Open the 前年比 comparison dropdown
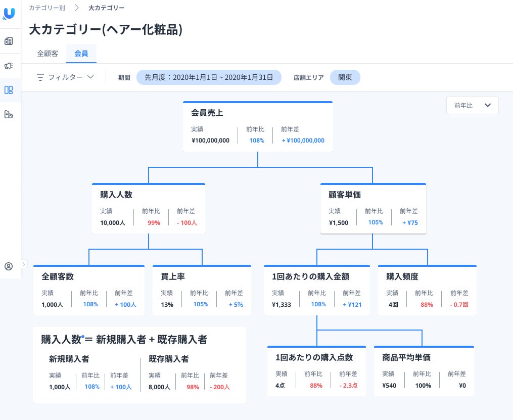This screenshot has width=513, height=420. coord(472,105)
